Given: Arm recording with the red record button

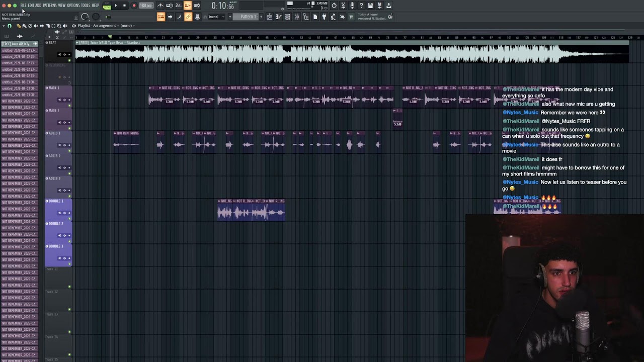Looking at the screenshot, I should coord(134,6).
